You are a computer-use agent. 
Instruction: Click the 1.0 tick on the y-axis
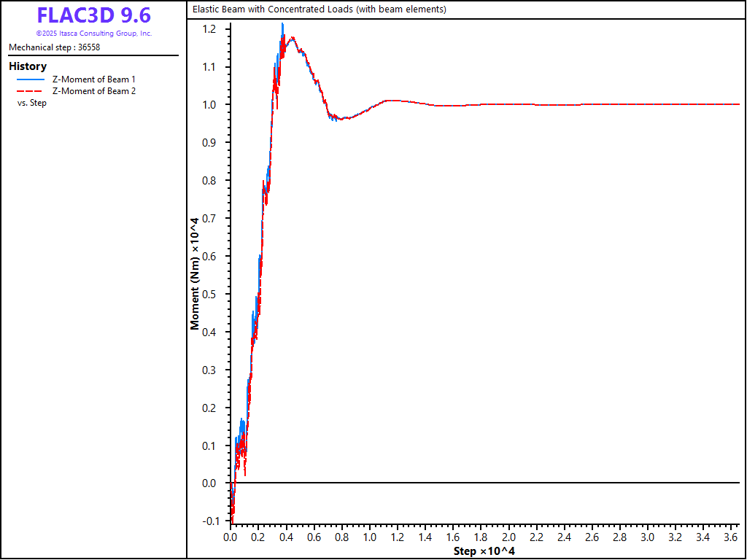[209, 105]
